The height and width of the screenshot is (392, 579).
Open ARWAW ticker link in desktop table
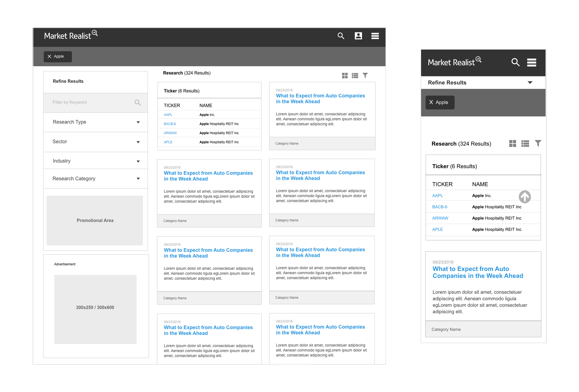click(x=170, y=133)
